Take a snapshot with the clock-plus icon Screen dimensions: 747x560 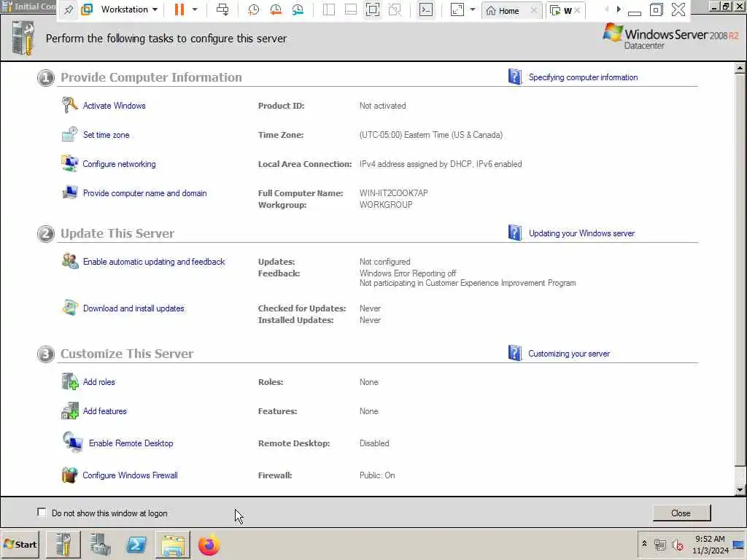[253, 9]
